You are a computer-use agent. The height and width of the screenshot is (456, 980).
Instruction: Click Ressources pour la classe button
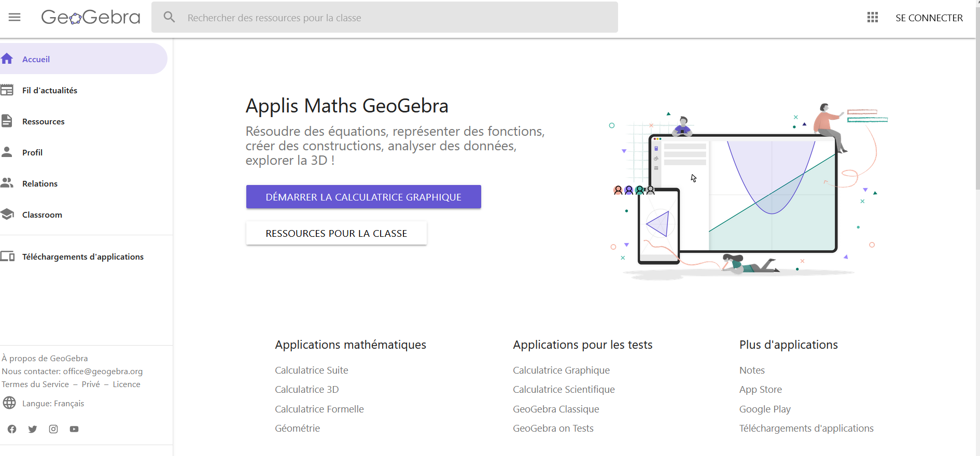(336, 233)
